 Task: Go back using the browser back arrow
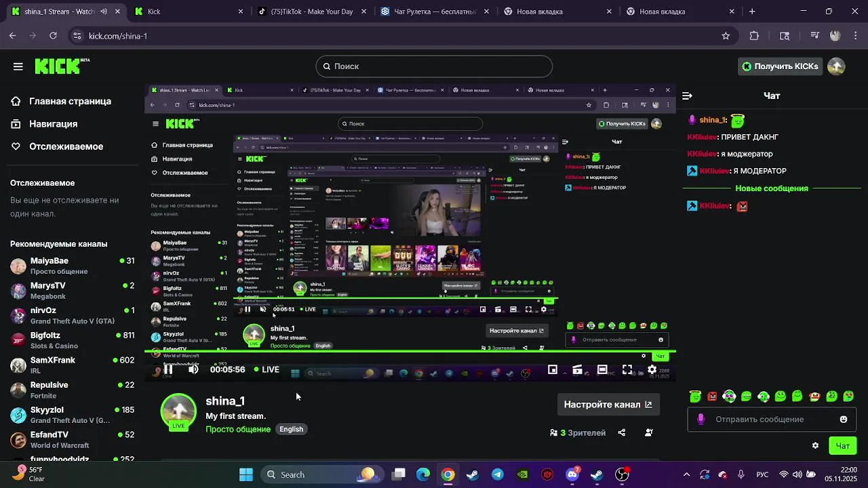13,36
